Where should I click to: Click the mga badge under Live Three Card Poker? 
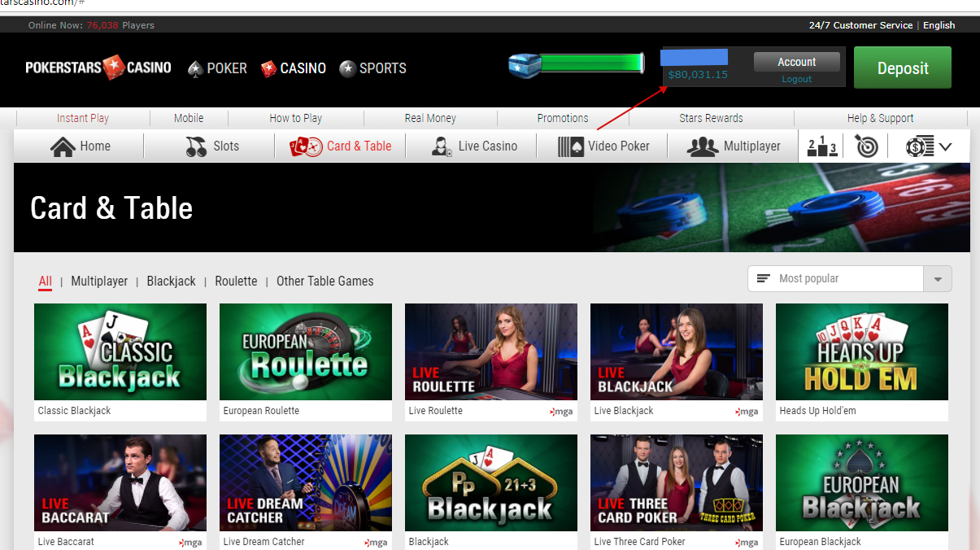747,543
